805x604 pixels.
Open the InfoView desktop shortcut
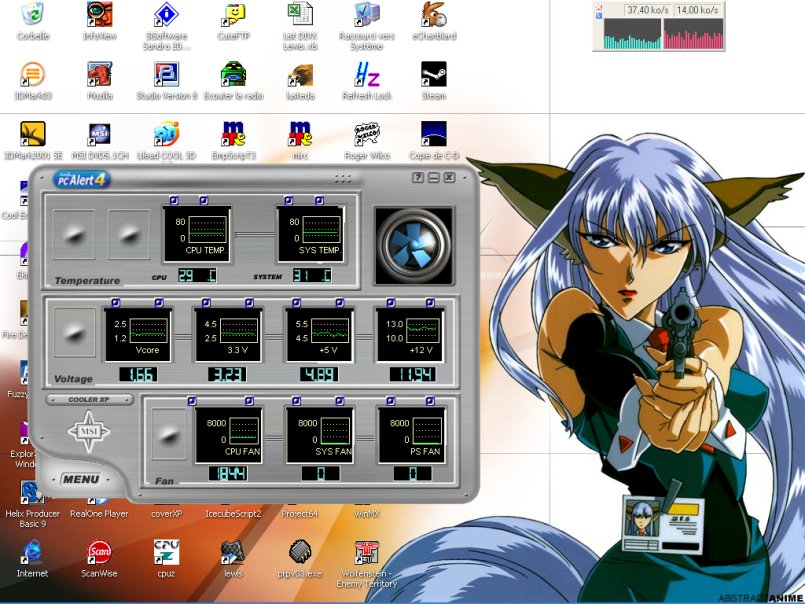point(100,14)
